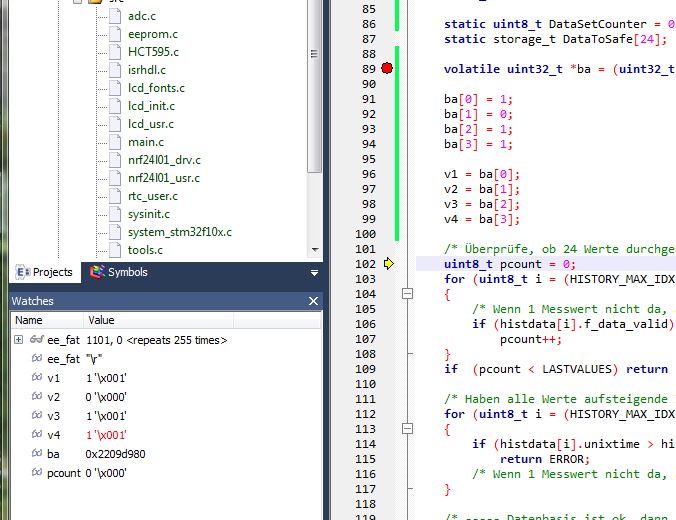Open sysinit.c source file
This screenshot has height=520, width=676.
[149, 214]
